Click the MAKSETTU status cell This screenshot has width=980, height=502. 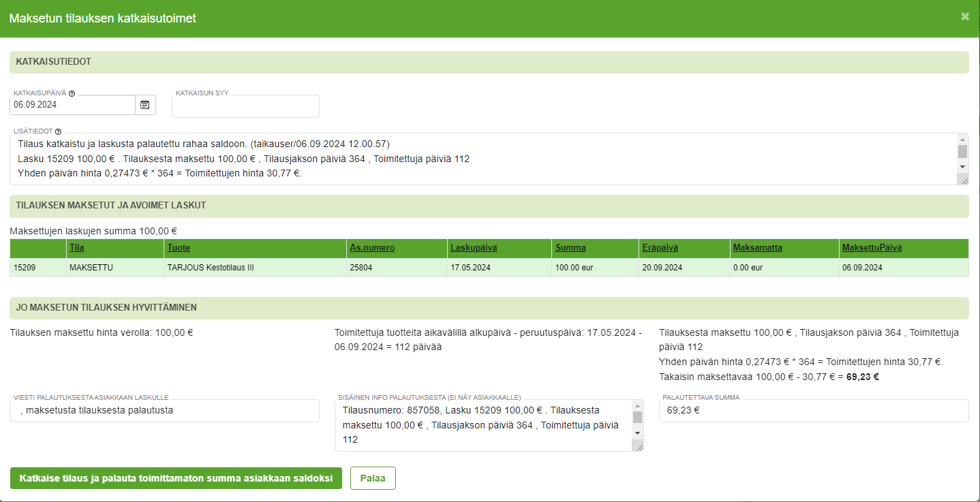(115, 268)
